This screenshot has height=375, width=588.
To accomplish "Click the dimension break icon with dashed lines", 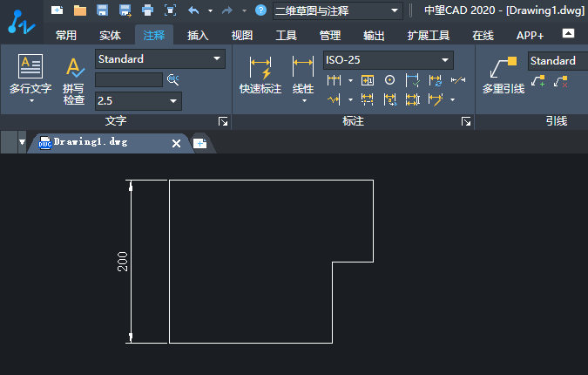I will point(368,99).
